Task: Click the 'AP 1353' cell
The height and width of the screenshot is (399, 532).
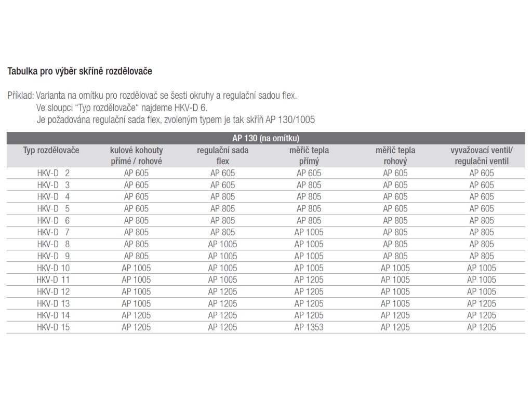Action: point(309,327)
